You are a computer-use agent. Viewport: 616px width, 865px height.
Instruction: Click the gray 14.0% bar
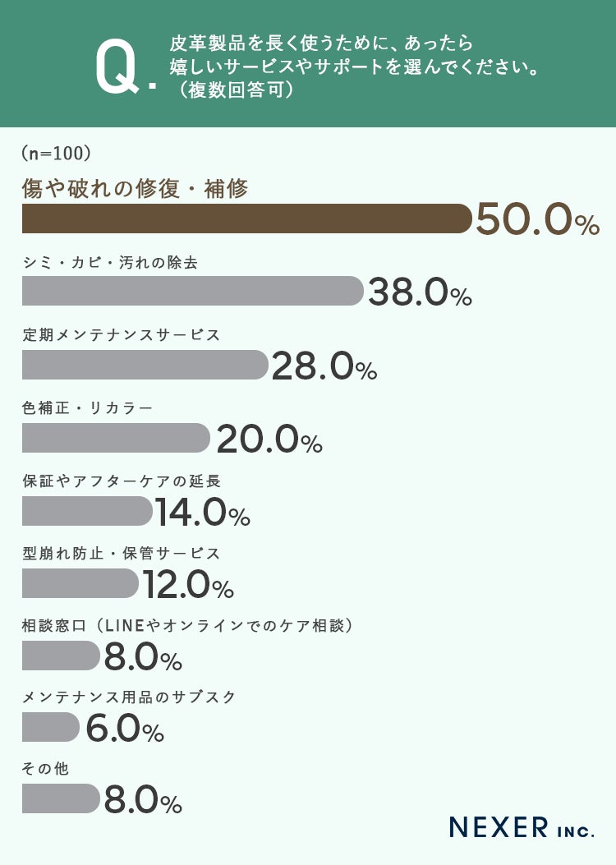(86, 511)
